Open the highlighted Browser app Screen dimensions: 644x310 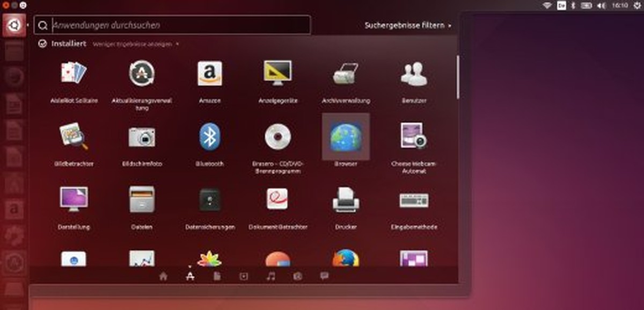346,136
